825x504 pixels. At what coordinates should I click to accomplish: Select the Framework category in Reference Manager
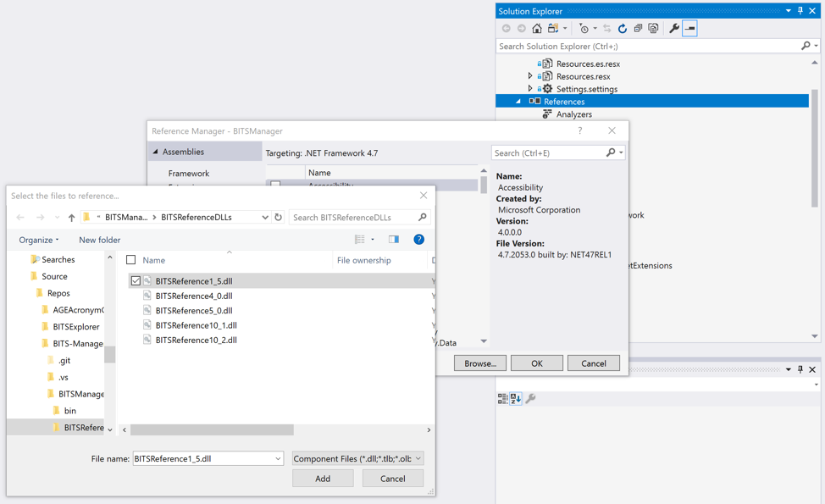tap(189, 173)
